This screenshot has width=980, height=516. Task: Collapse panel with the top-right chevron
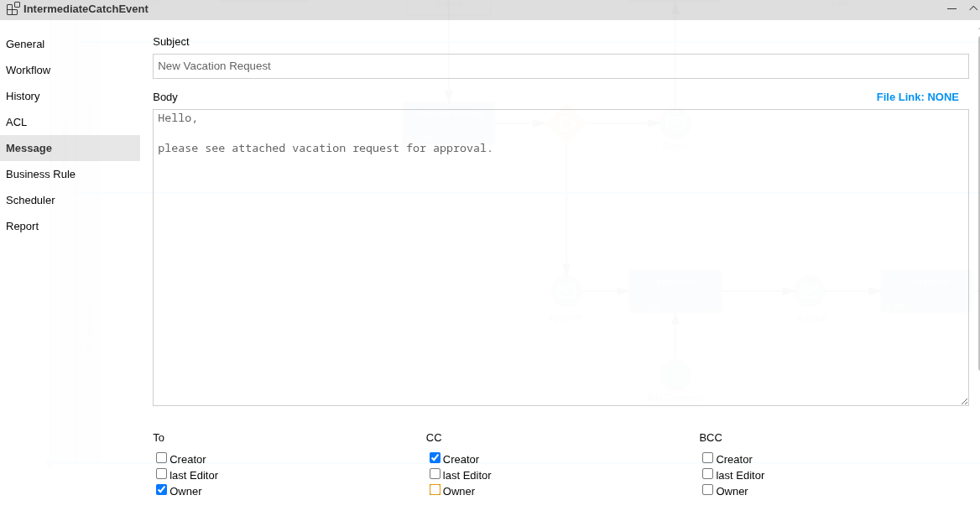click(x=972, y=8)
